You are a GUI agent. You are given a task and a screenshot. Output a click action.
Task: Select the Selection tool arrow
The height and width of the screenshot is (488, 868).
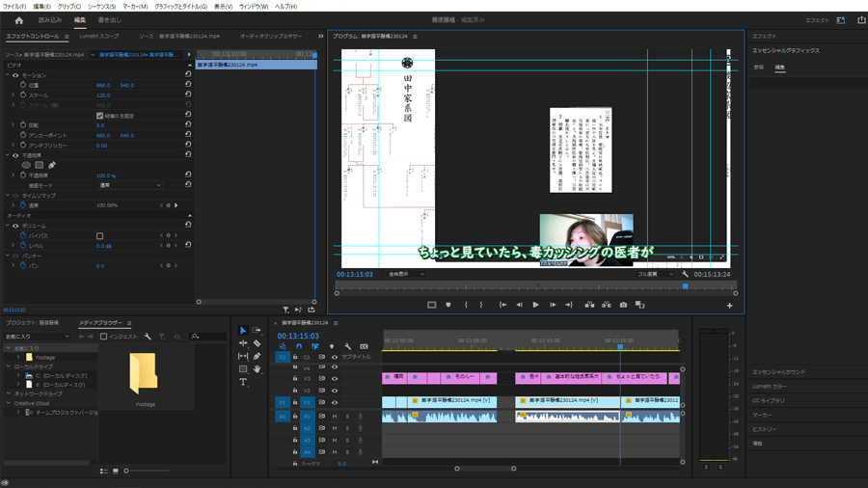pyautogui.click(x=243, y=330)
